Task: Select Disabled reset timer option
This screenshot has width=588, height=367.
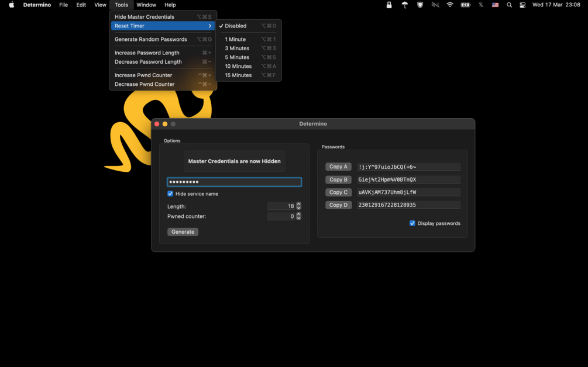Action: 248,26
